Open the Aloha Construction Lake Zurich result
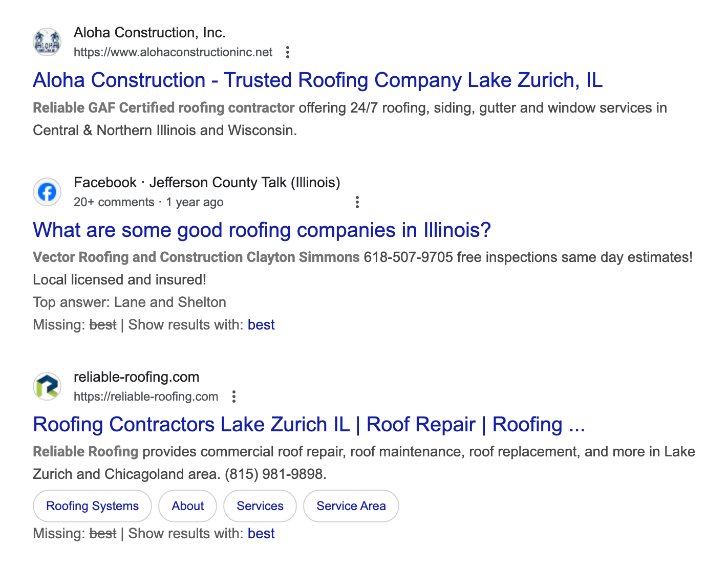Viewport: 728px width, 571px height. [317, 80]
